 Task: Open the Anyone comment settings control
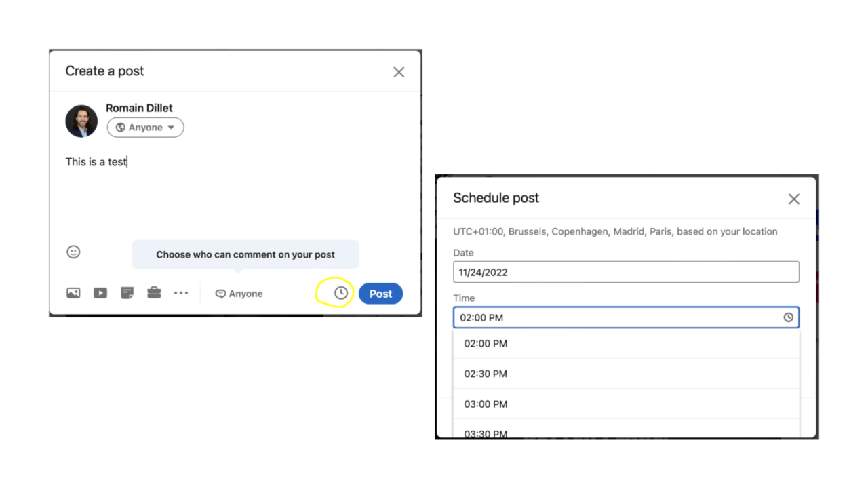tap(239, 293)
